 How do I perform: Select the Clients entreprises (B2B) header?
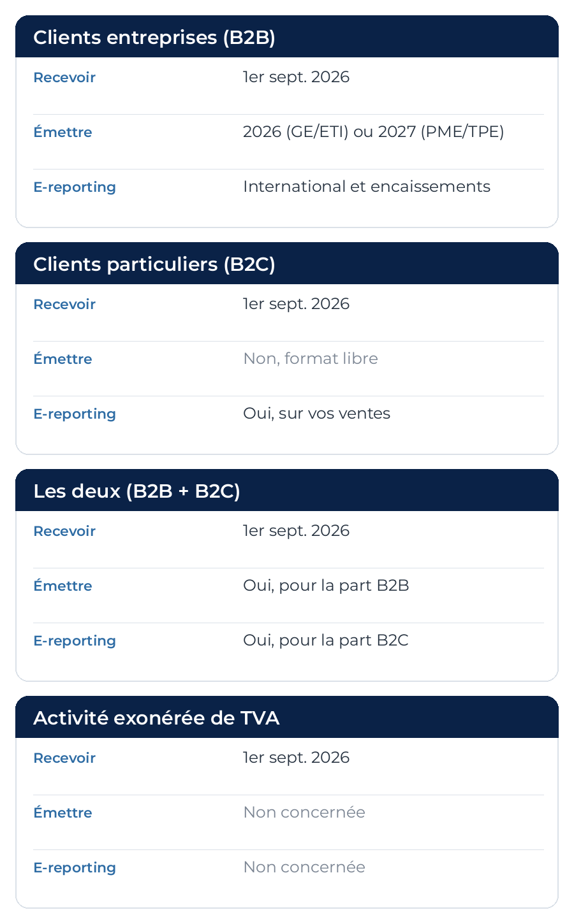click(287, 37)
